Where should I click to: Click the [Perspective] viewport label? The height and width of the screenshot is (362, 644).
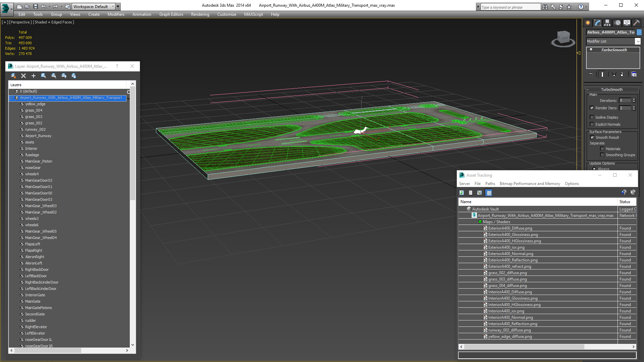pos(20,22)
